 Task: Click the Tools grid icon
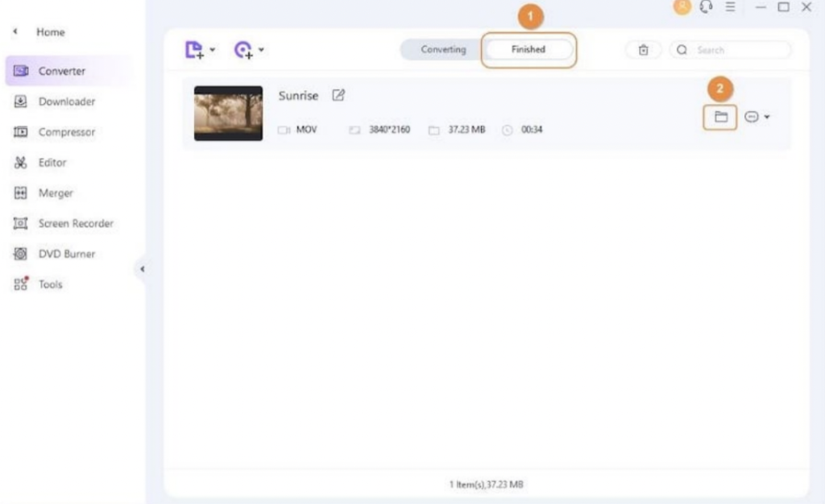click(20, 283)
